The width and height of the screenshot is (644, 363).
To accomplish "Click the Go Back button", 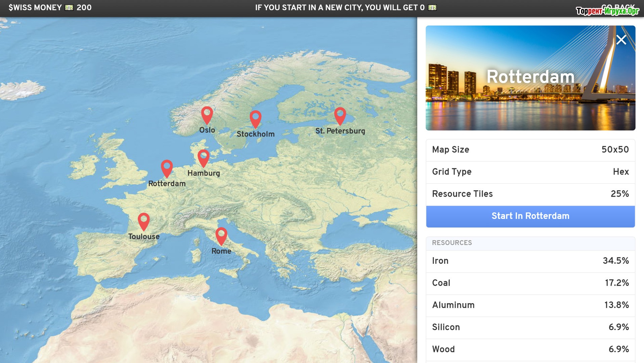I will point(617,7).
